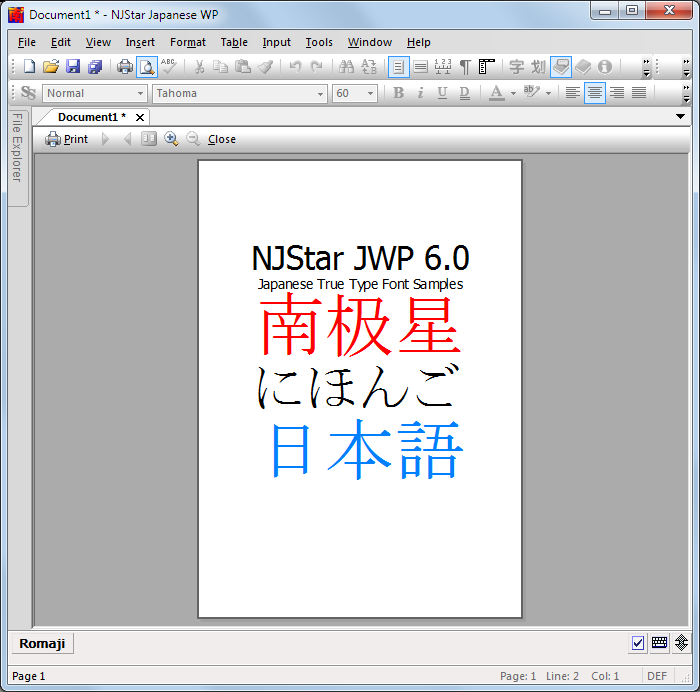Click the Replace A-to-B icon
Screen dimensions: 700x692
[369, 67]
